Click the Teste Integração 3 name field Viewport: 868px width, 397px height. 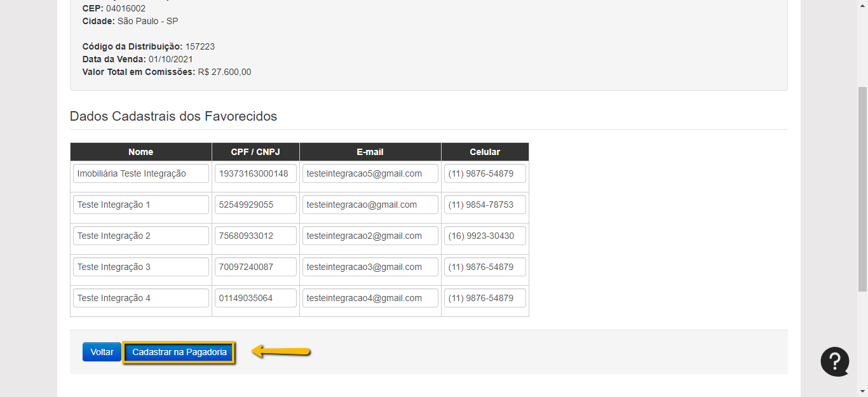pyautogui.click(x=140, y=267)
